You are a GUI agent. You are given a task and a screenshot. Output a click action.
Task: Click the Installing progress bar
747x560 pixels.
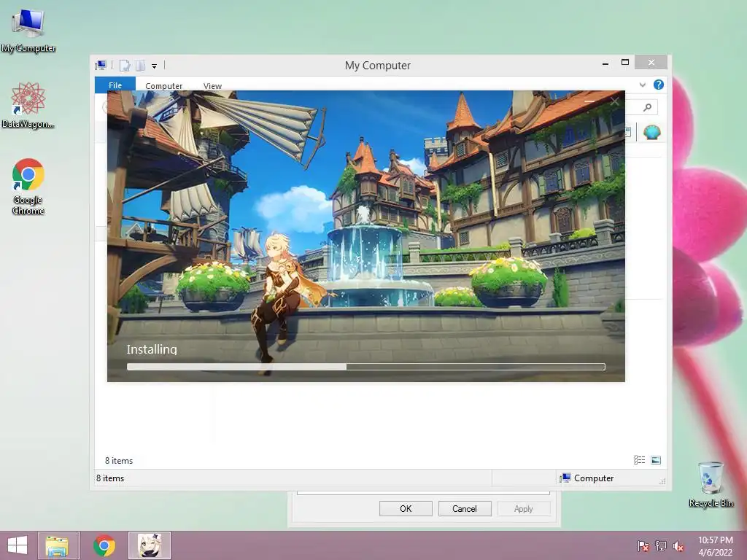click(x=366, y=367)
